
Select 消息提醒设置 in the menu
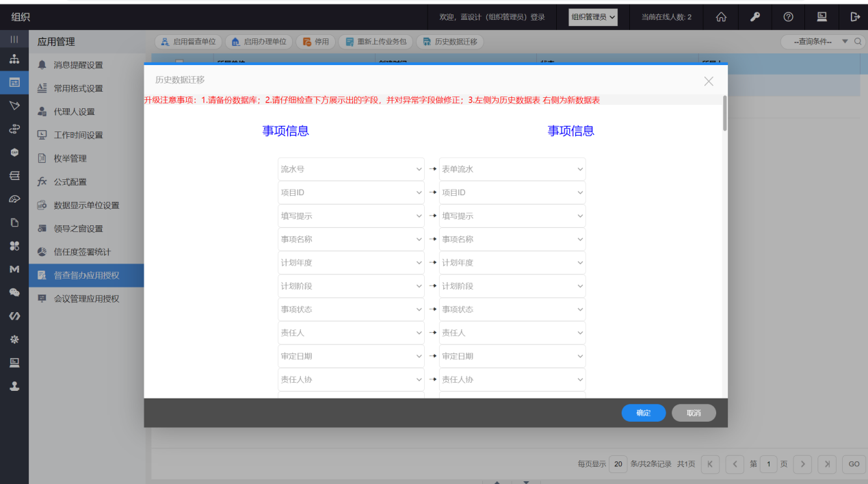78,65
